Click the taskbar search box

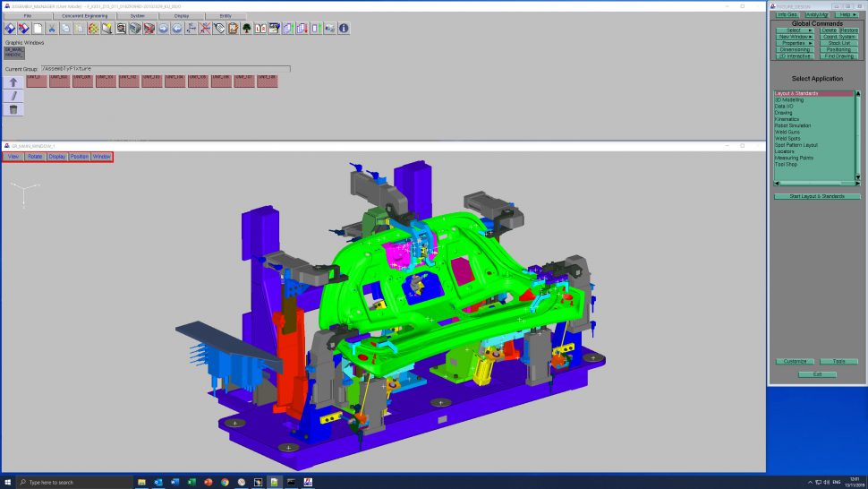click(75, 483)
